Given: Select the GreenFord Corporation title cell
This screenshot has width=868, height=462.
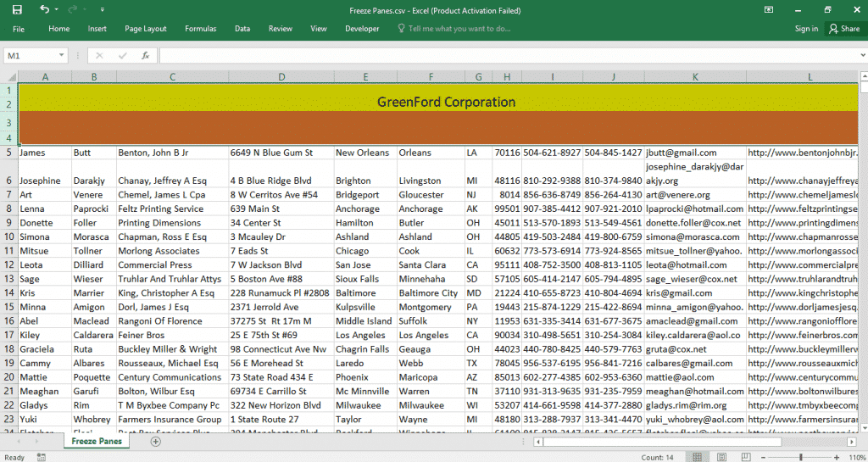Looking at the screenshot, I should [x=446, y=102].
